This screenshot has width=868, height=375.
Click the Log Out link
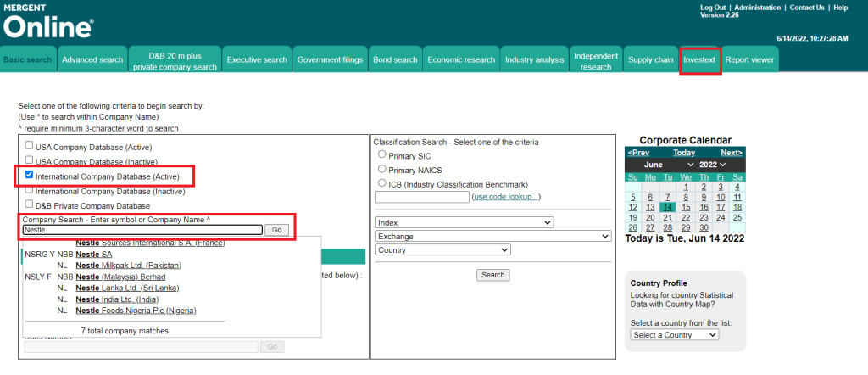click(x=712, y=8)
